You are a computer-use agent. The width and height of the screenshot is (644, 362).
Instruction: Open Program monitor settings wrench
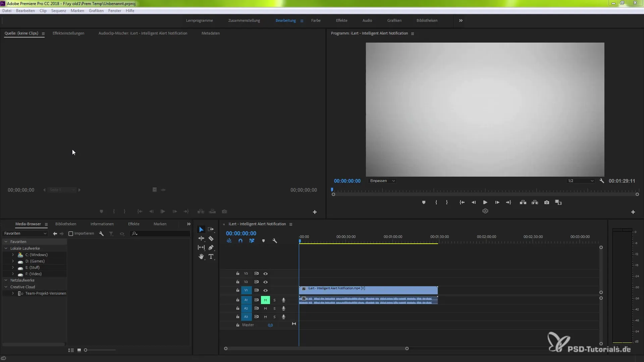click(602, 181)
